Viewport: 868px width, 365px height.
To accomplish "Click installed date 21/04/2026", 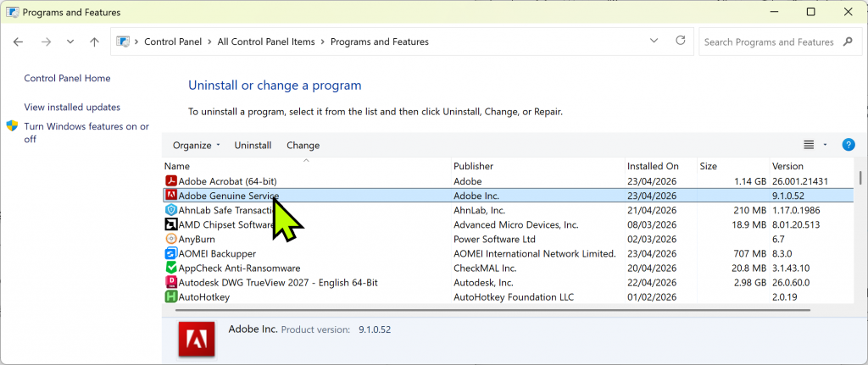I will pos(652,211).
